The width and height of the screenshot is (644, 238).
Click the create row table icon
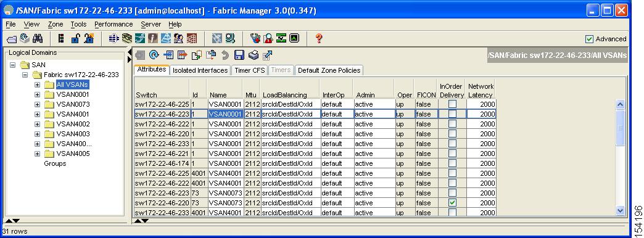pyautogui.click(x=168, y=55)
